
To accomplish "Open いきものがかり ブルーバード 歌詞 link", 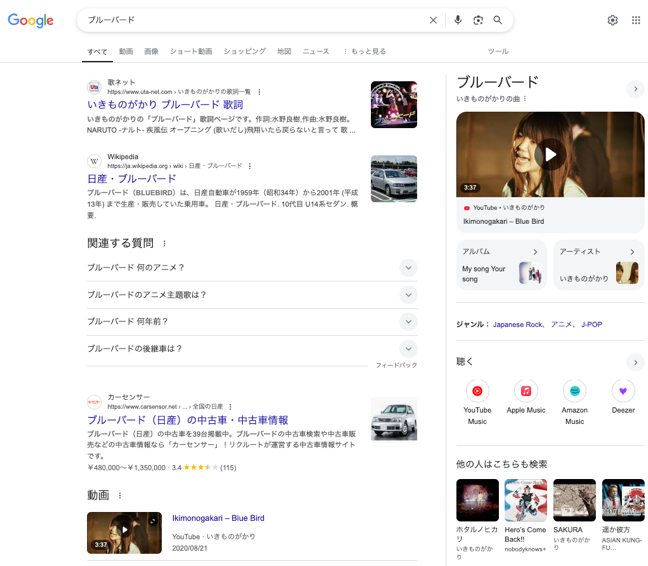I will click(165, 105).
